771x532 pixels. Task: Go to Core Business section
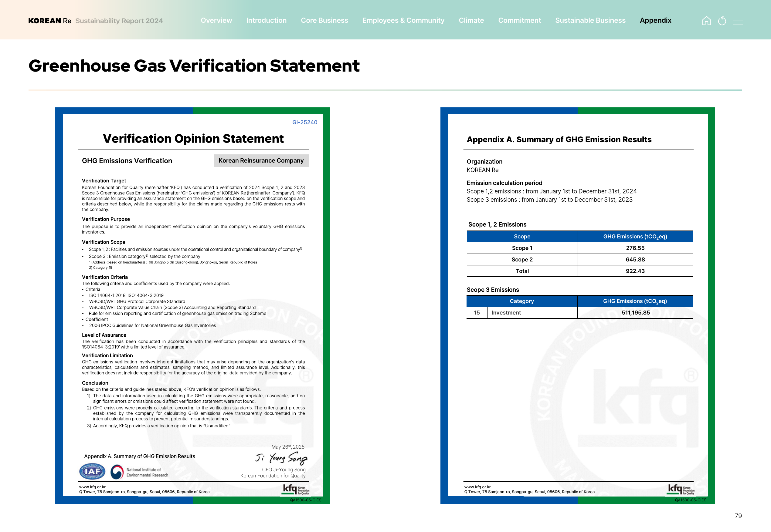coord(324,20)
